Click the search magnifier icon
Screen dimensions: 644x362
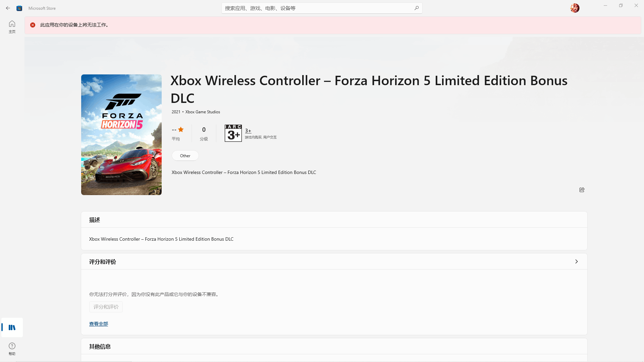click(416, 8)
